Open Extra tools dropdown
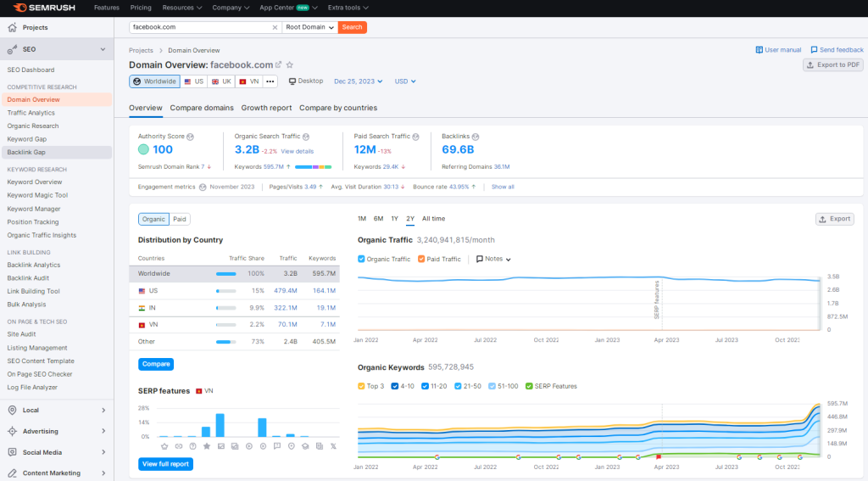Image resolution: width=868 pixels, height=481 pixels. 348,8
